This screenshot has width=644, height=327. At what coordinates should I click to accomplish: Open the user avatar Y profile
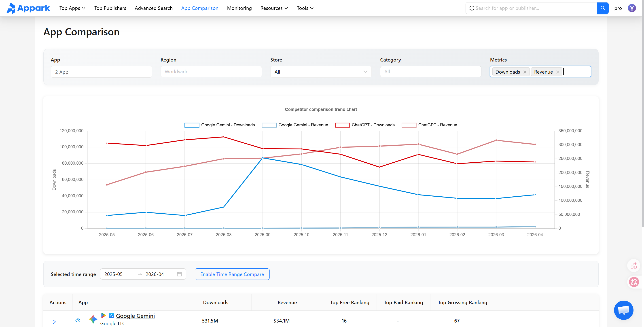click(x=632, y=8)
